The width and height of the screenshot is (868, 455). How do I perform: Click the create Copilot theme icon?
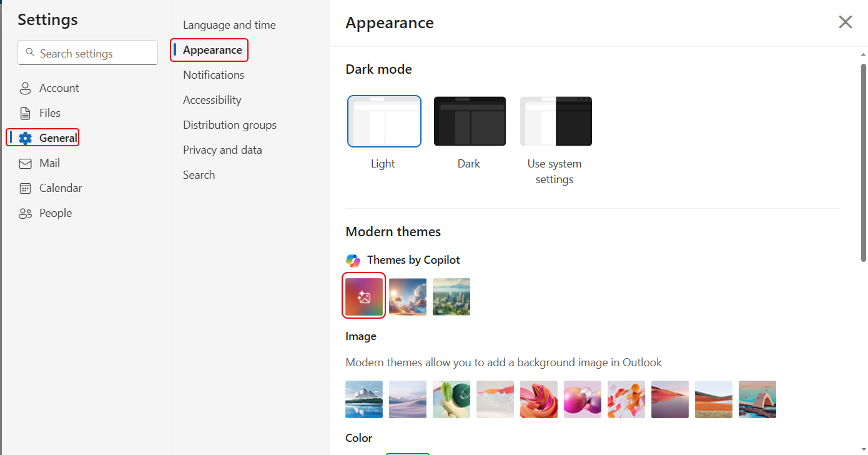pyautogui.click(x=364, y=297)
